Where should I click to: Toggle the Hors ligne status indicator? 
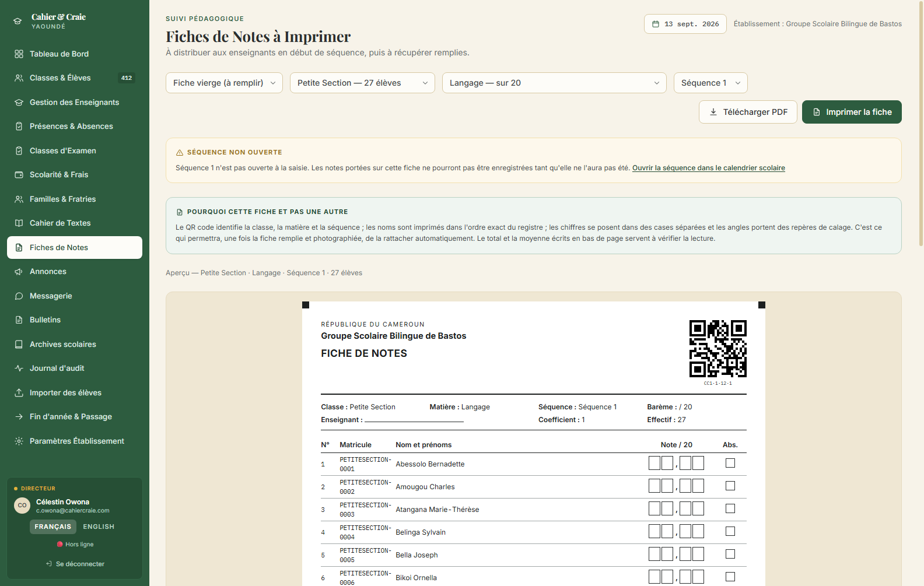75,544
